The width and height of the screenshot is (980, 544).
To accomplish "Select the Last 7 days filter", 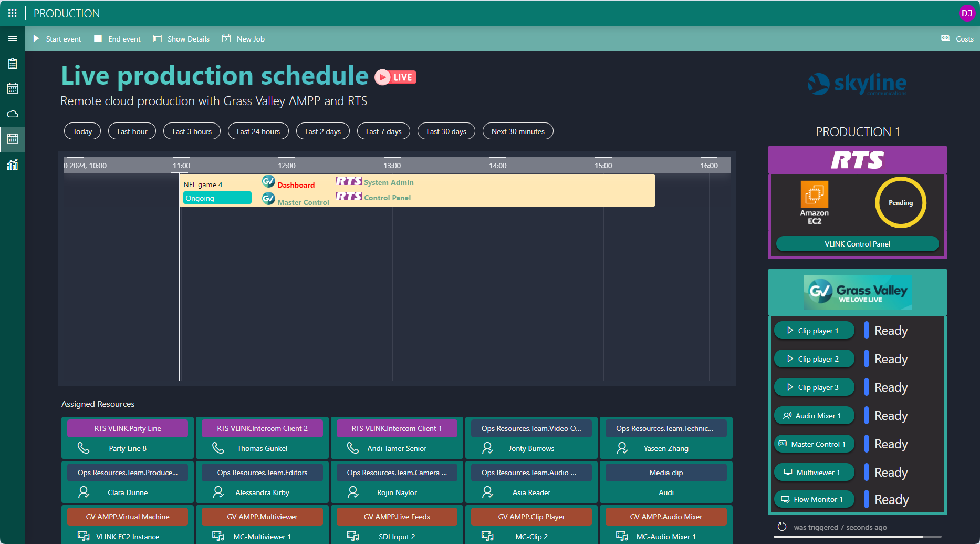I will (384, 131).
